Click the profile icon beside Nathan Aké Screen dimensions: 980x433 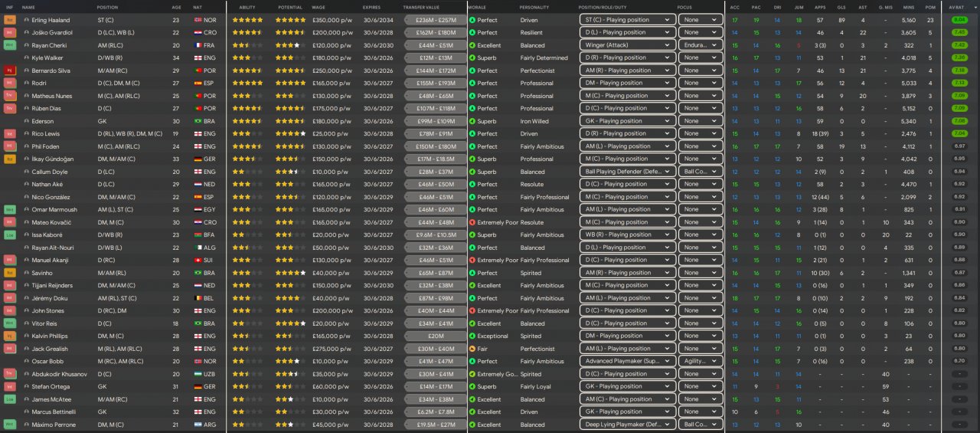point(27,185)
